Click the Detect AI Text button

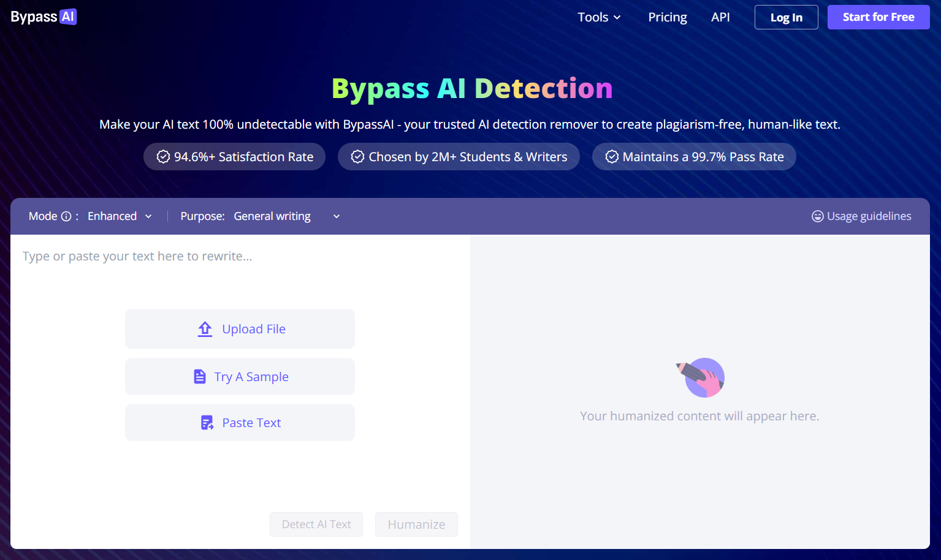pos(316,524)
